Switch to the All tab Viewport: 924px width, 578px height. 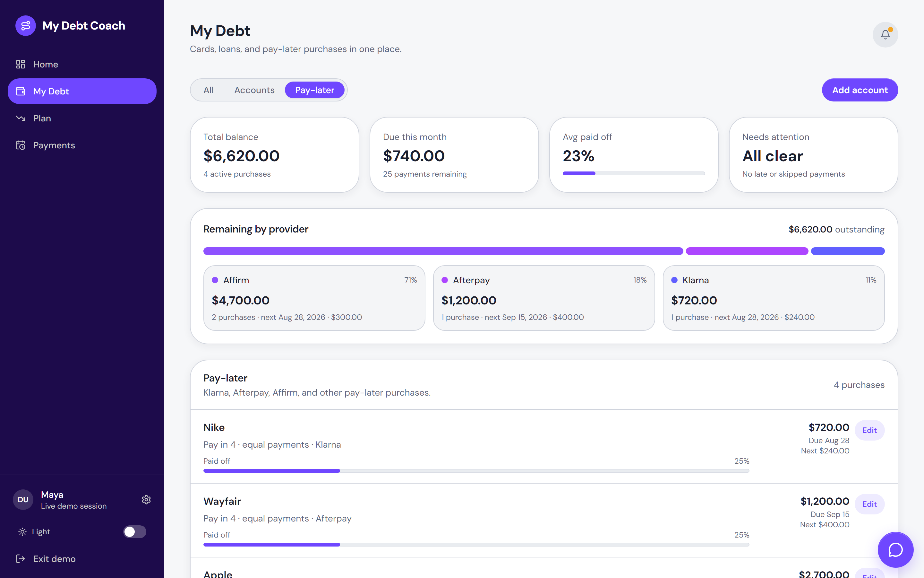tap(209, 90)
